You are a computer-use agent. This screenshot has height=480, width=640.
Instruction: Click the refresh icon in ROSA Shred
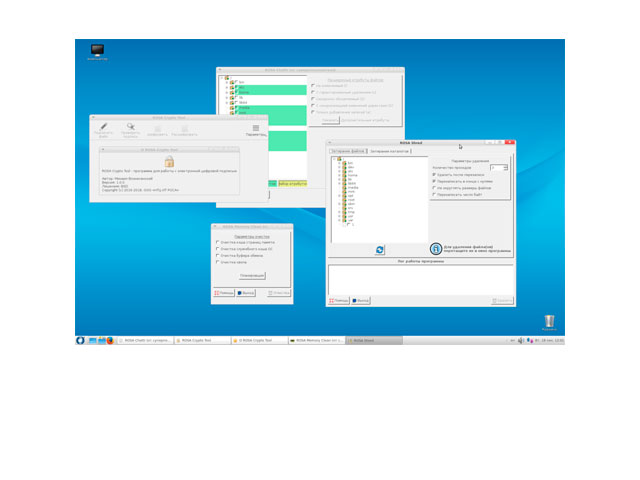point(380,250)
